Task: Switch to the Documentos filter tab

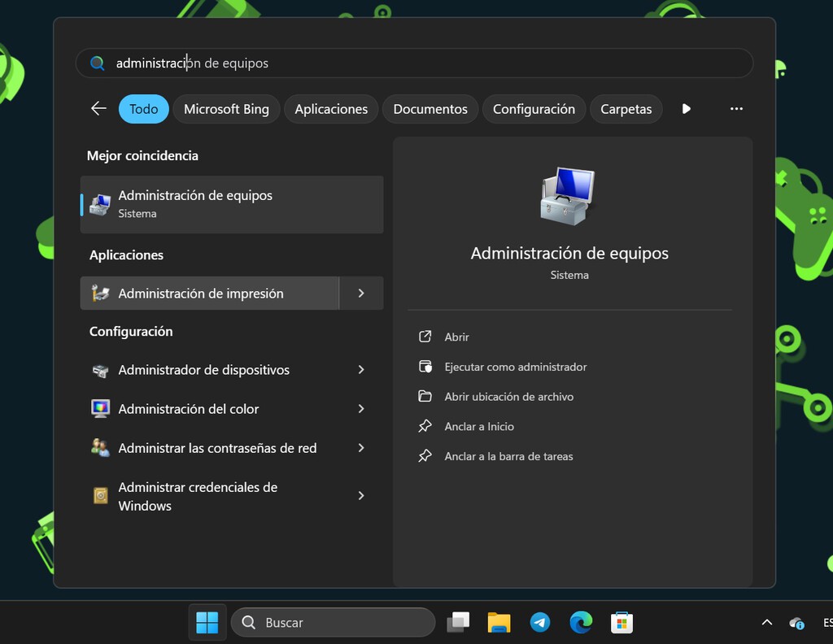Action: pos(430,108)
